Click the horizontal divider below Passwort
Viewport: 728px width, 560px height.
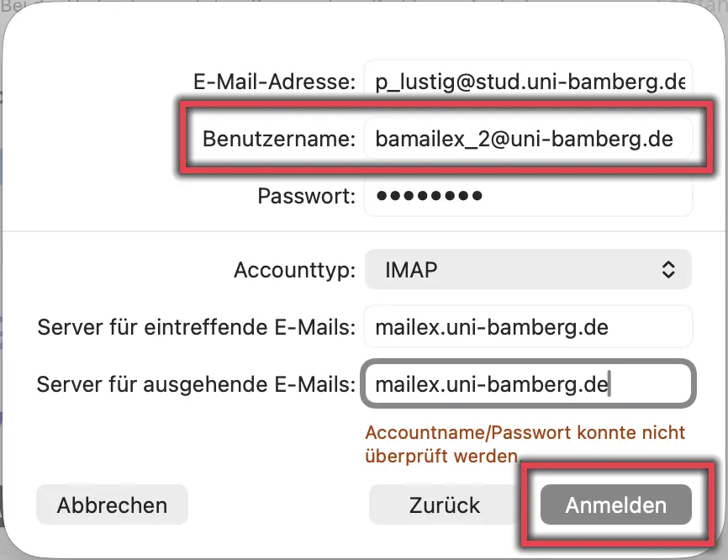[x=363, y=230]
